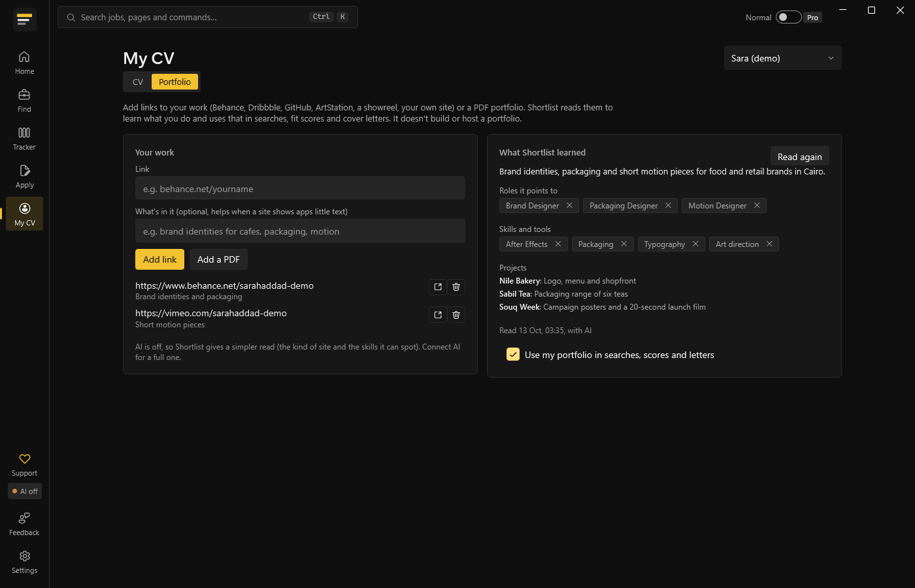This screenshot has height=588, width=915.
Task: Remove the Art direction skill tag
Action: (769, 244)
